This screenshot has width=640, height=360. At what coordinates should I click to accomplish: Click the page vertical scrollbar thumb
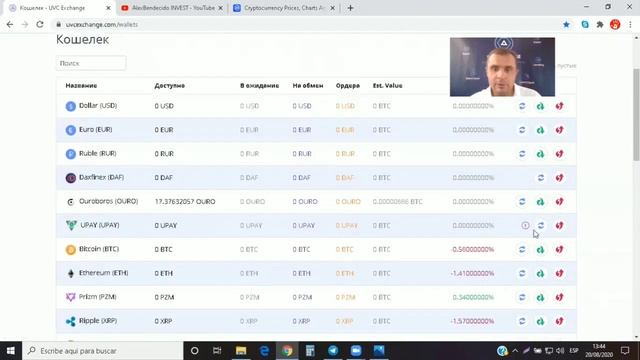[636, 114]
